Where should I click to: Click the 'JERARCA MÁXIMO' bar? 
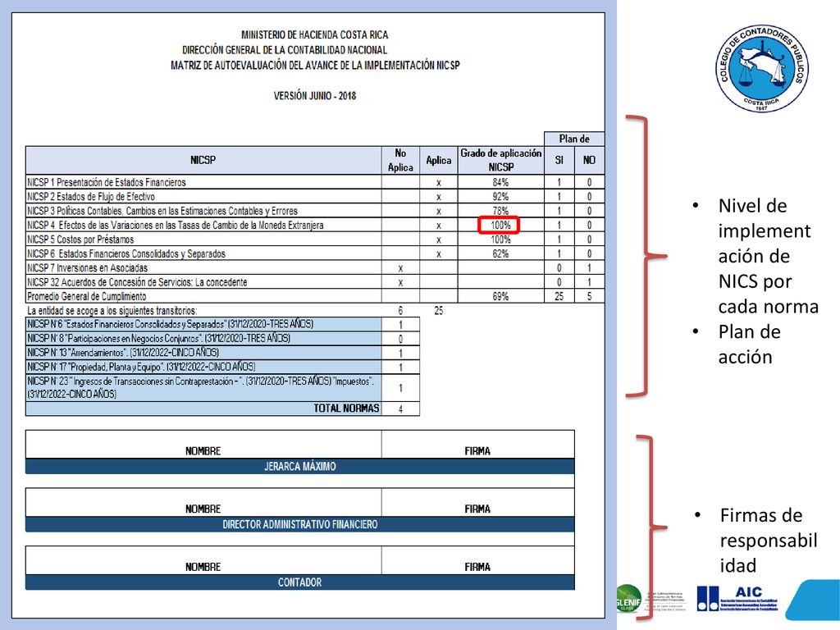pos(300,466)
